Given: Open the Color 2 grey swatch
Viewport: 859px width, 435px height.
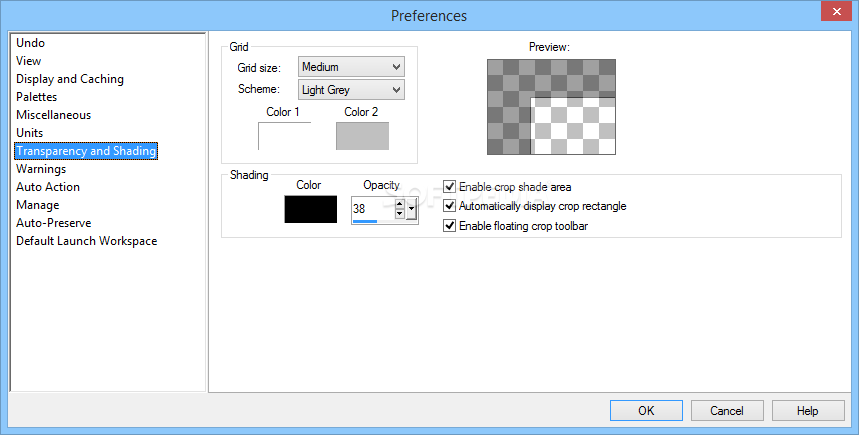Looking at the screenshot, I should tap(362, 136).
